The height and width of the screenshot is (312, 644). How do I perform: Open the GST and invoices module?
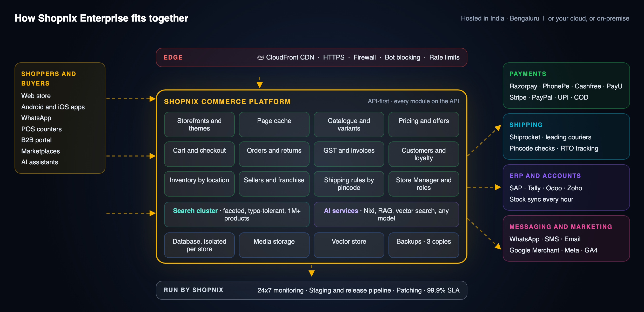coord(349,154)
